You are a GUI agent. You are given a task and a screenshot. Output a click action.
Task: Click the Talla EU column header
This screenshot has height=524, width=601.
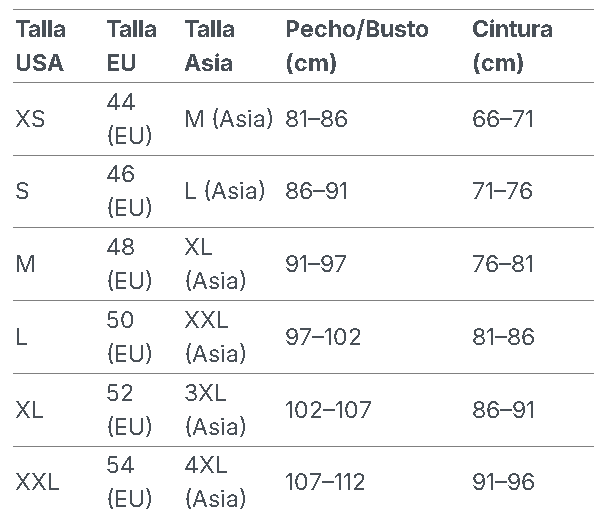tap(131, 46)
